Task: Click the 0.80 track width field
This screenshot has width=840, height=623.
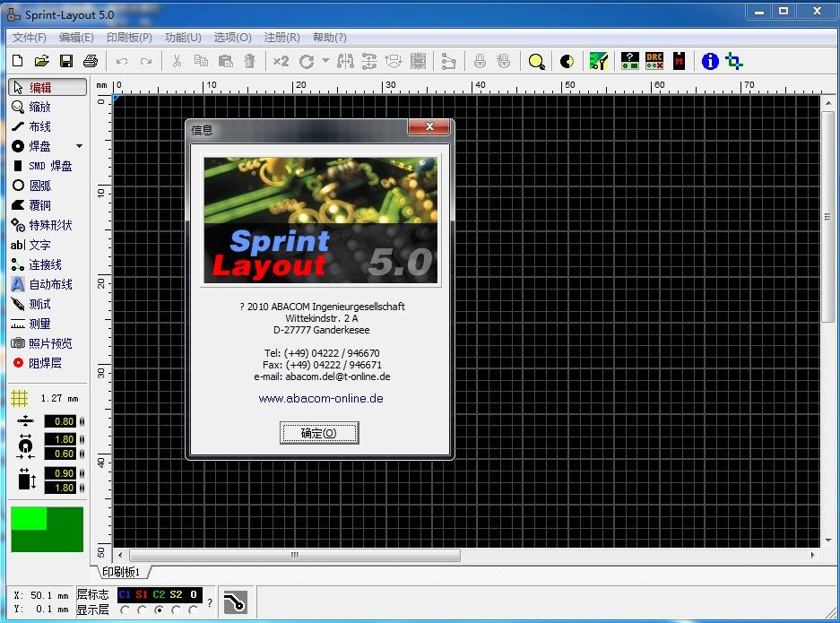Action: pyautogui.click(x=60, y=421)
